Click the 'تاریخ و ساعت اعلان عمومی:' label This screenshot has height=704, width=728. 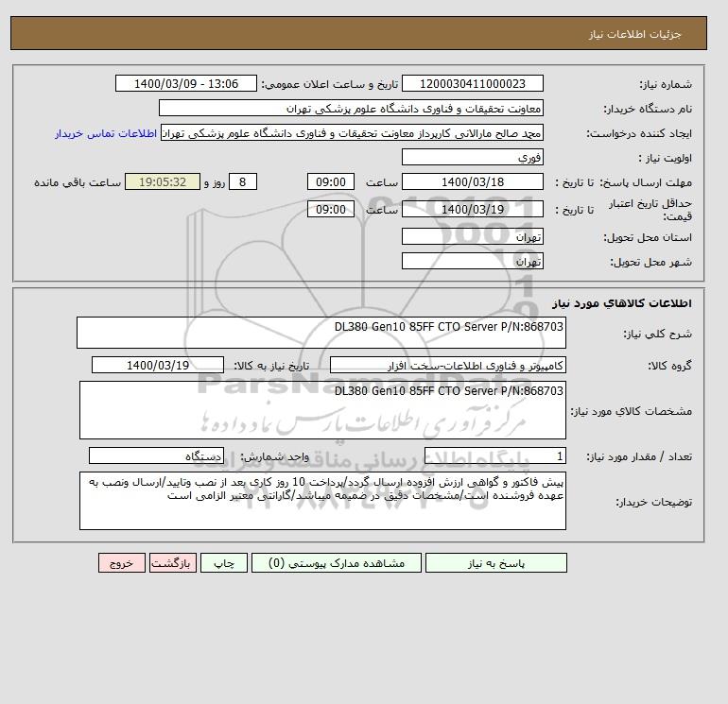point(330,84)
